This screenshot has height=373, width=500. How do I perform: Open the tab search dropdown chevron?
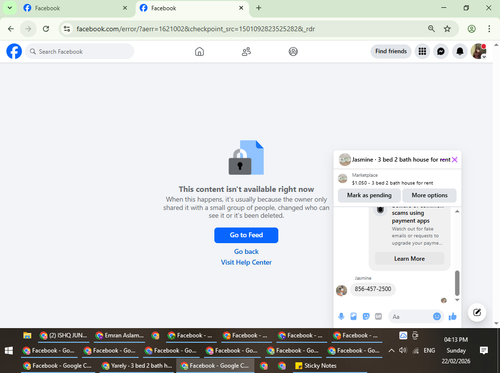pos(10,8)
